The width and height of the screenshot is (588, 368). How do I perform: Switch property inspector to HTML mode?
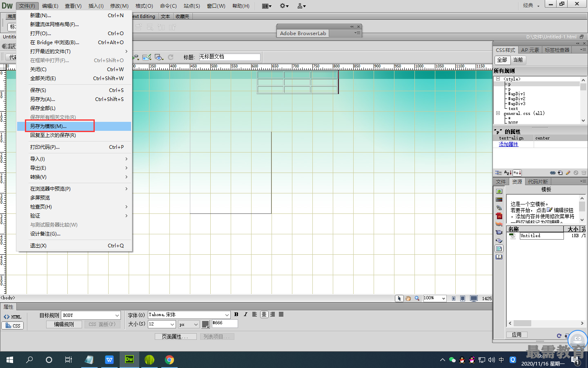click(13, 317)
